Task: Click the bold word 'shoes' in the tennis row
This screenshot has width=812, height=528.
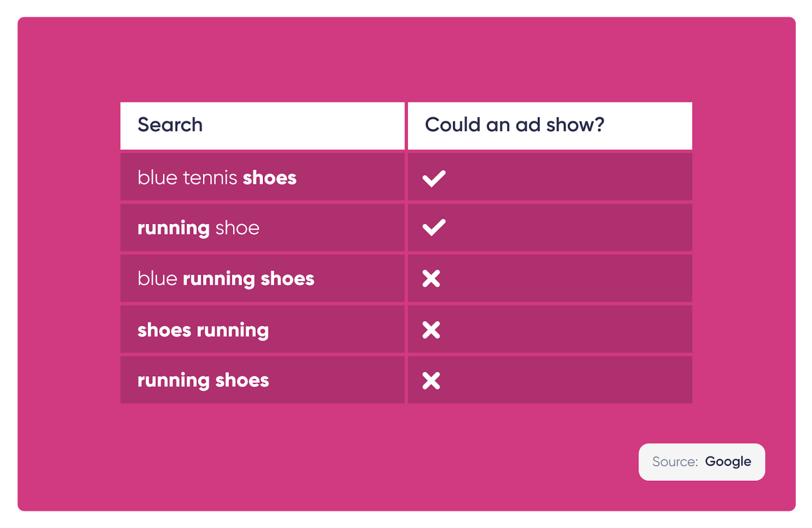Action: pyautogui.click(x=269, y=178)
